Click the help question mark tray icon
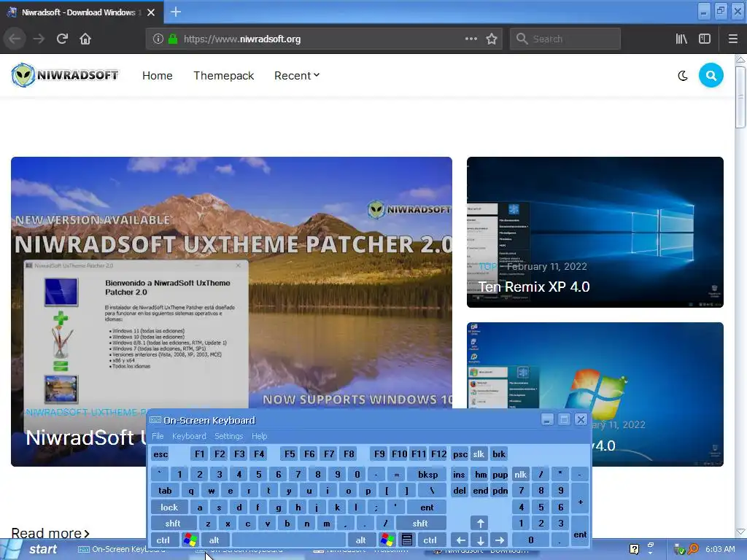 coord(634,549)
